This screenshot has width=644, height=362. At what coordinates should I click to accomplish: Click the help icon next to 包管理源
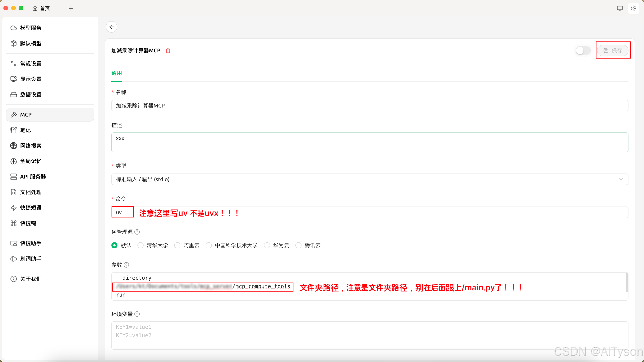(137, 232)
